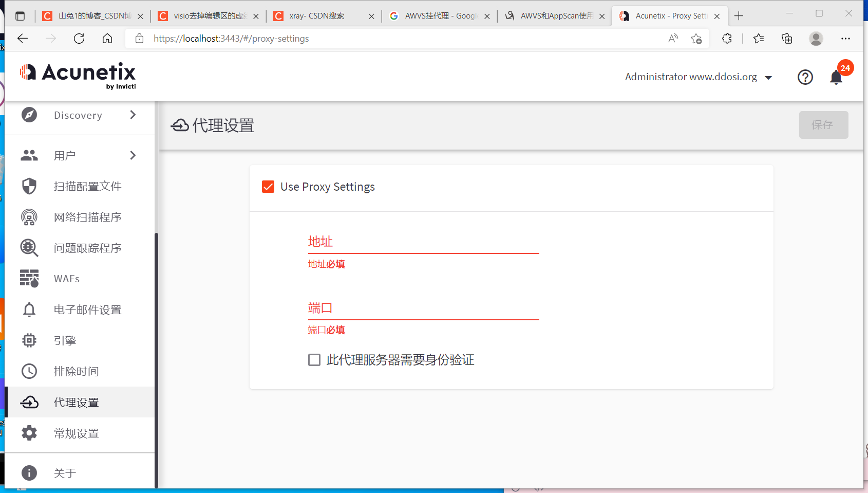Open browser settings and more menu
Screen dimensions: 868x493
point(845,39)
